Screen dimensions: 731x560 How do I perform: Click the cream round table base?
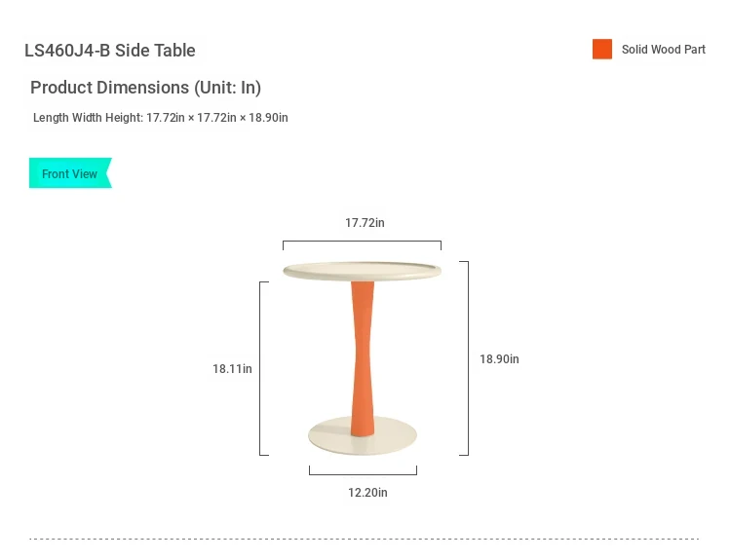coord(363,436)
